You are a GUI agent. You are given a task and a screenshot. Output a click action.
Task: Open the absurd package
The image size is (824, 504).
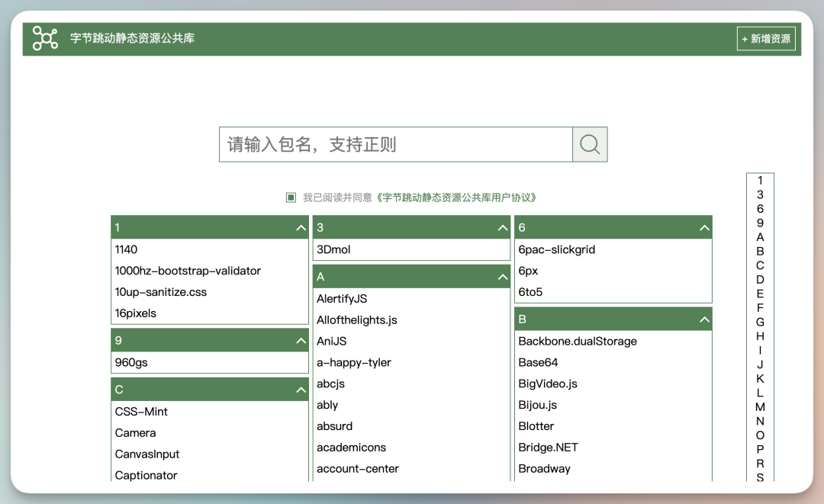(334, 426)
